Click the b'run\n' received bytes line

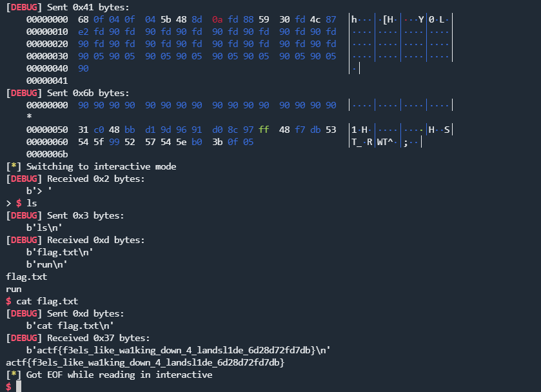pyautogui.click(x=46, y=264)
